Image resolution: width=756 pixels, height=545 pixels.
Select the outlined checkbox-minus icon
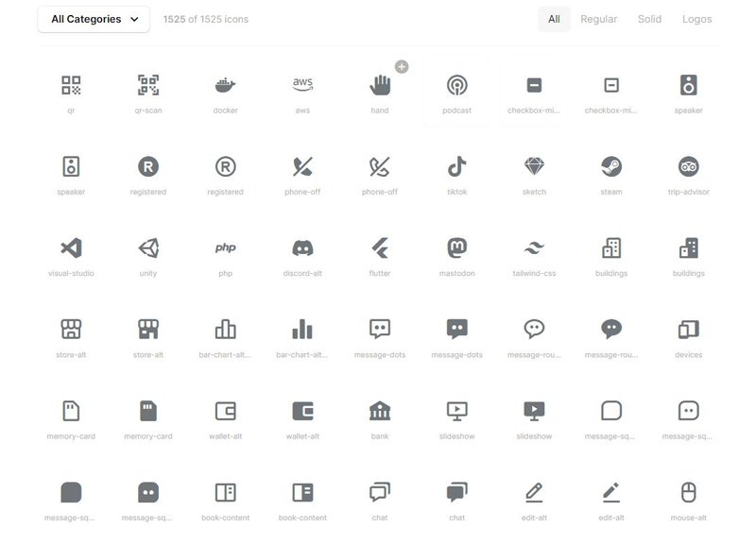(x=611, y=85)
